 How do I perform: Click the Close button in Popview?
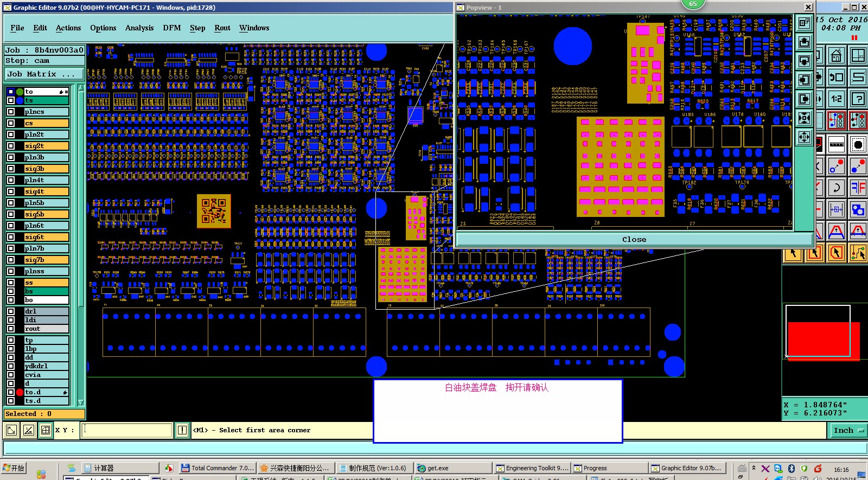click(x=634, y=239)
